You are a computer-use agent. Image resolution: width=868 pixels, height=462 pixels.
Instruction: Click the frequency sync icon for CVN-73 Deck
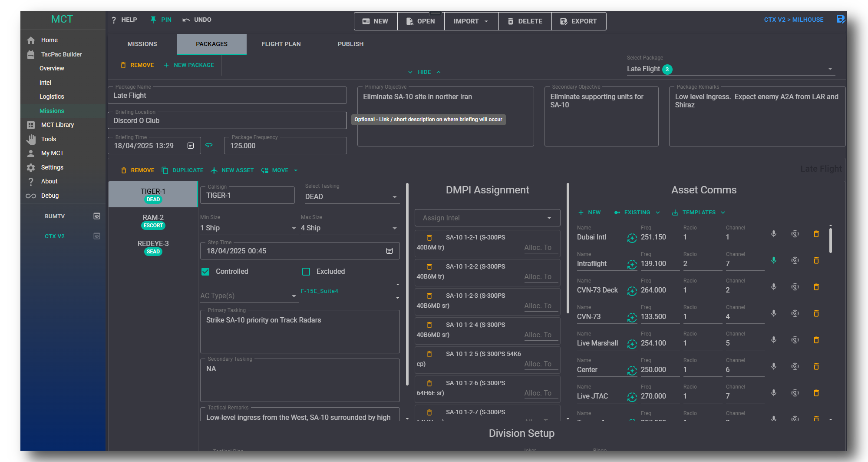[x=632, y=291]
